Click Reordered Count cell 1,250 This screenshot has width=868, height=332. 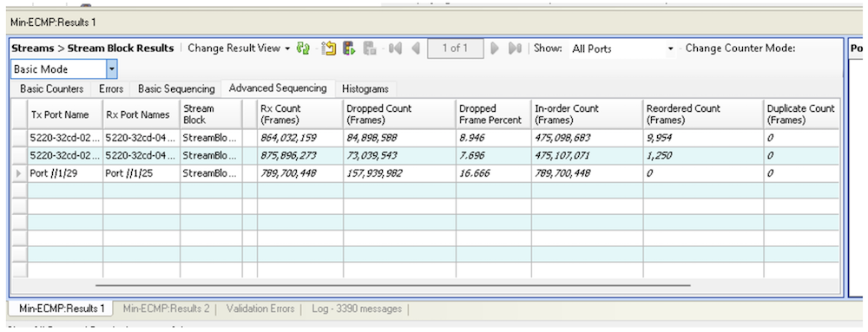coord(703,156)
